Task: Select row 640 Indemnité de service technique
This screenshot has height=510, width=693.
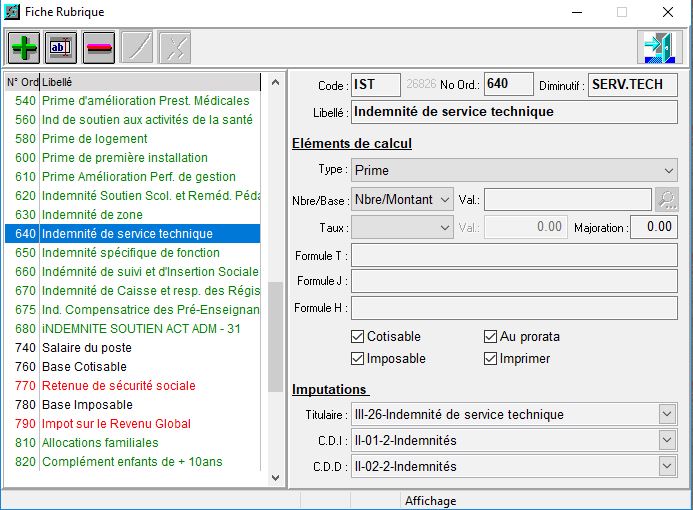Action: pyautogui.click(x=133, y=233)
